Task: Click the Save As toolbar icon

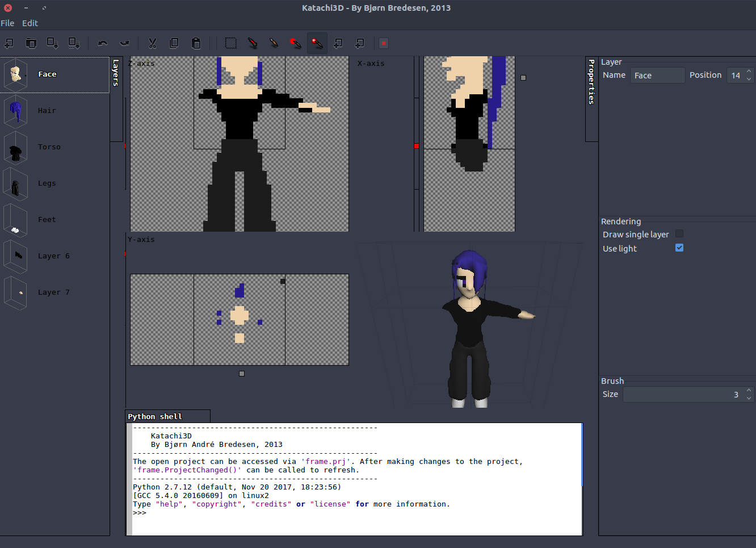Action: pyautogui.click(x=74, y=43)
